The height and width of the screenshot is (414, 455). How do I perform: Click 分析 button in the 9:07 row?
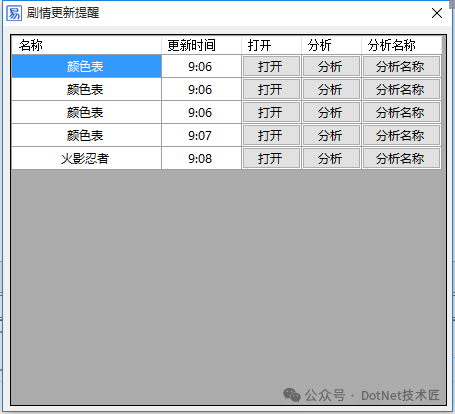pos(331,136)
